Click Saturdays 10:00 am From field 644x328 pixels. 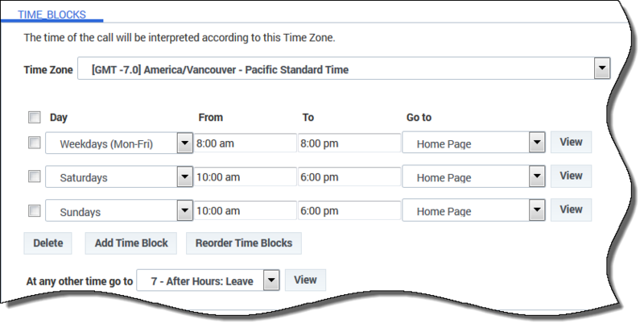point(246,176)
